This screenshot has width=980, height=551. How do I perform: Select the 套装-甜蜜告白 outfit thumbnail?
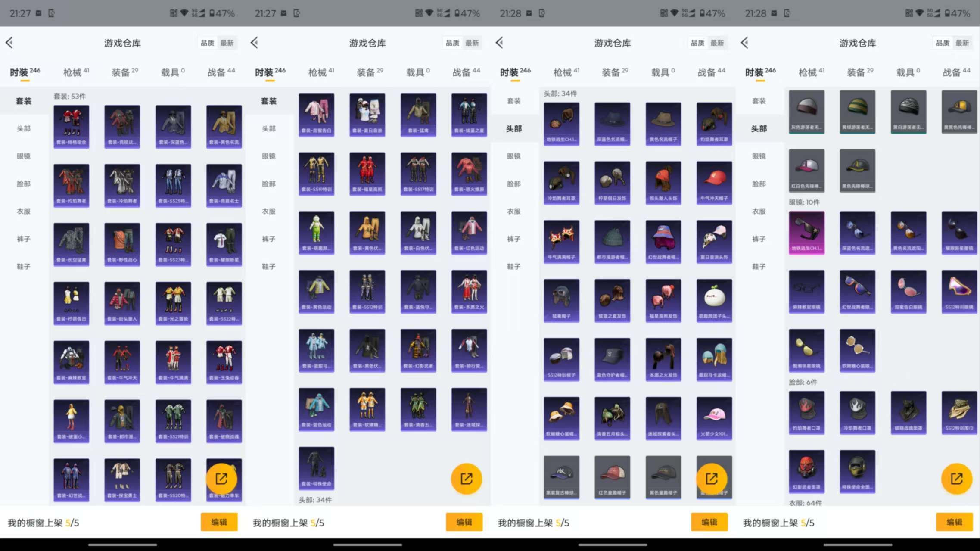pyautogui.click(x=317, y=114)
